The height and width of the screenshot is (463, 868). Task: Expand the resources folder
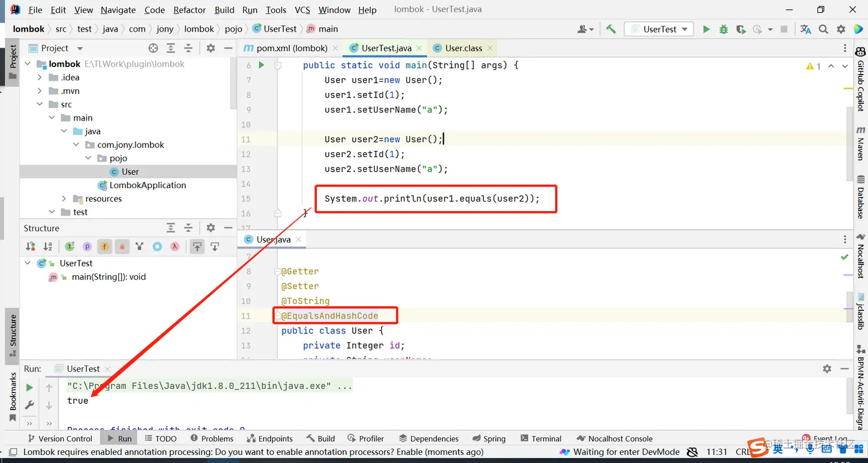64,199
